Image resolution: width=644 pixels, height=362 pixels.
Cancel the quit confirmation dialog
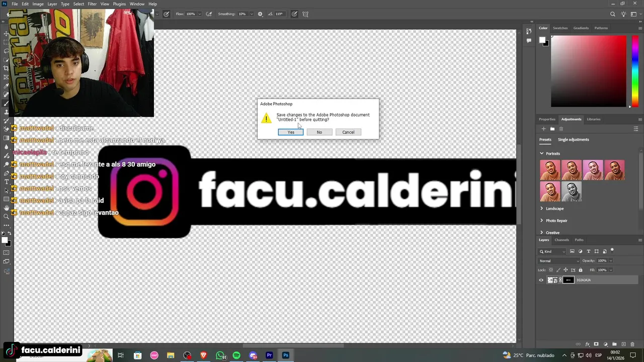pos(348,132)
